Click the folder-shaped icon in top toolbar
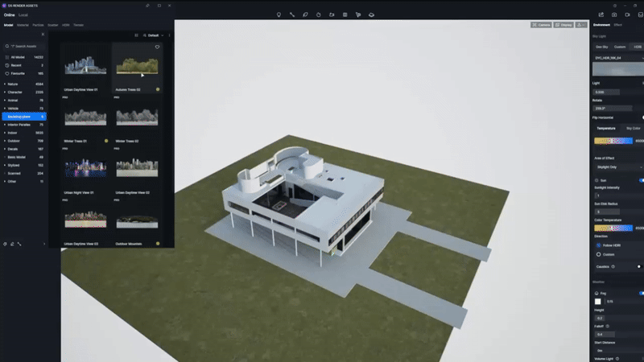 tap(332, 14)
